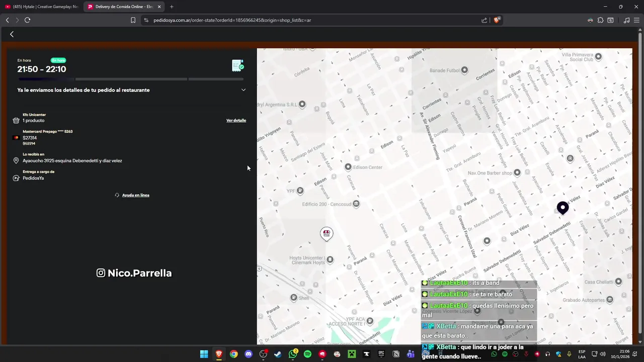Screen dimensions: 644x362
Task: Open Google Chrome from the taskbar
Action: pyautogui.click(x=234, y=354)
